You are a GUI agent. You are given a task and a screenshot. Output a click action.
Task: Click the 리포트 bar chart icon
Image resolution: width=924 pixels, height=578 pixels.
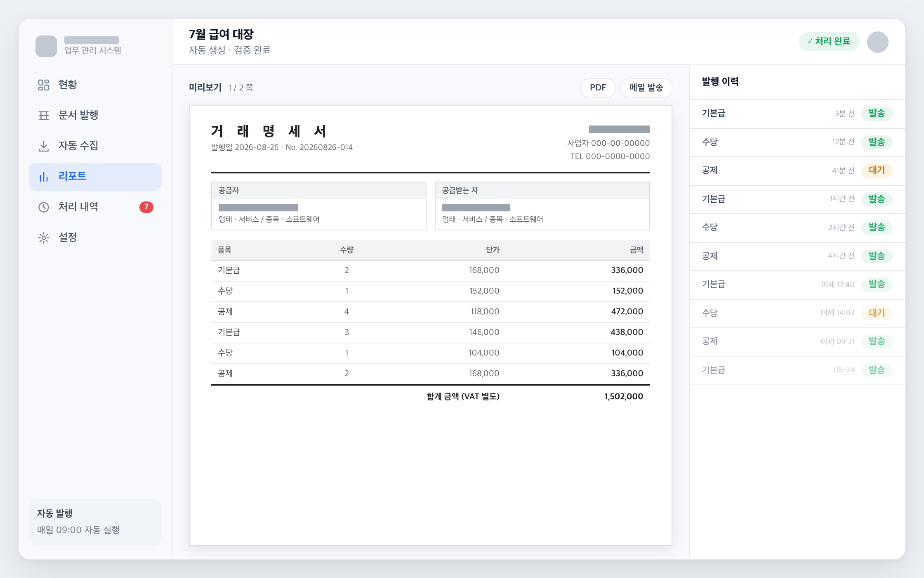pyautogui.click(x=44, y=176)
